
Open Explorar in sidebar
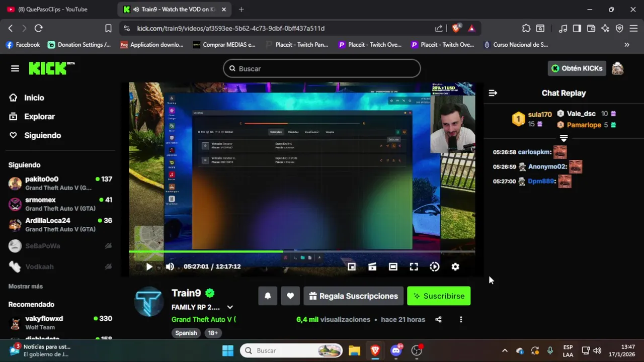[32, 116]
